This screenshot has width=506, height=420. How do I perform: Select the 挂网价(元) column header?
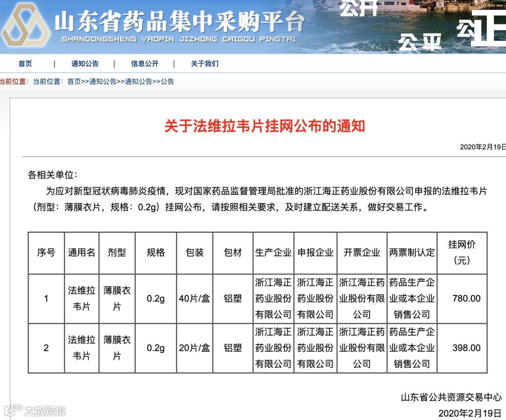462,252
